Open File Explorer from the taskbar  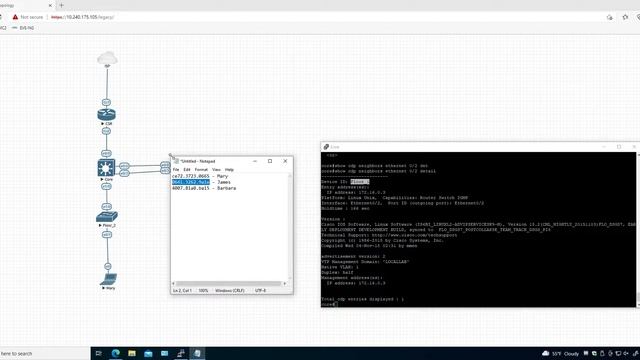132,353
